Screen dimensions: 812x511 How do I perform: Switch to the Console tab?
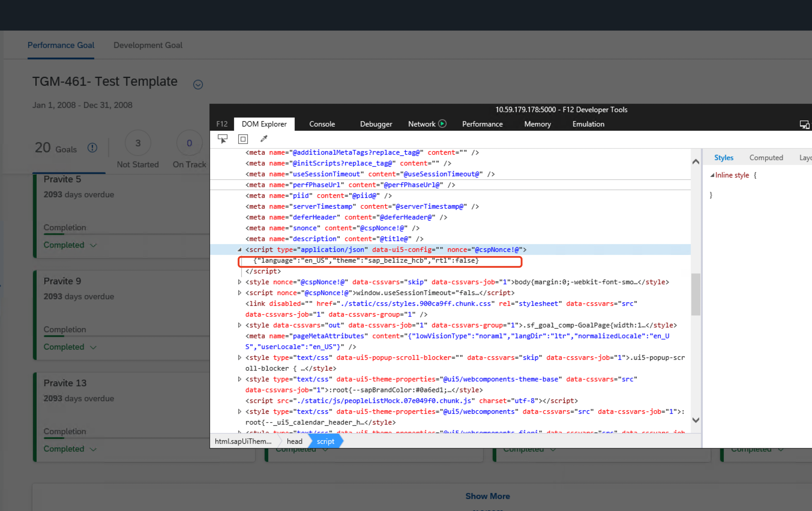(322, 124)
